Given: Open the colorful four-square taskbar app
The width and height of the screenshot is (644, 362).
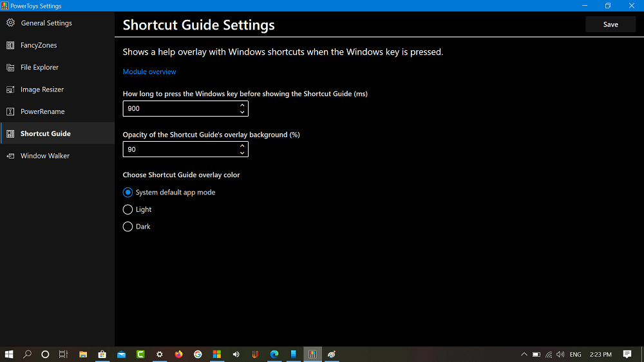Looking at the screenshot, I should [217, 354].
